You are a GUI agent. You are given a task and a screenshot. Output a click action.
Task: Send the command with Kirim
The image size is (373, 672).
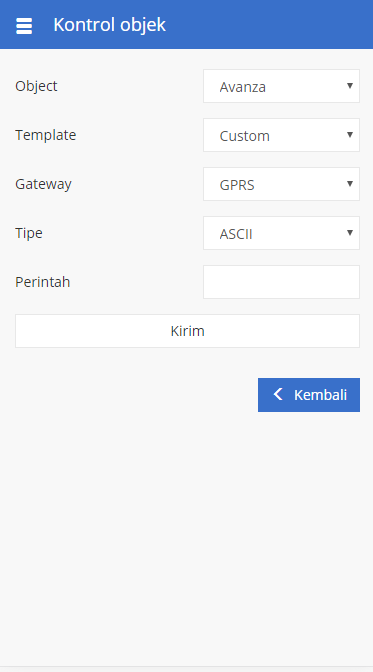187,331
